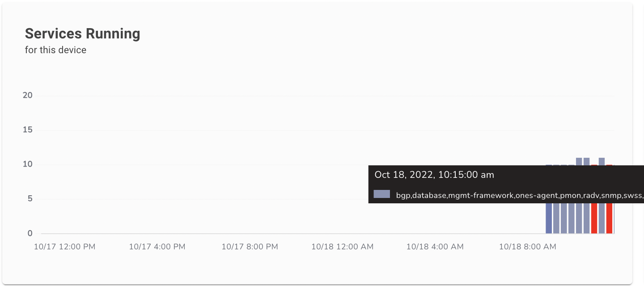Click the bar immediately left of the first red bar
Screen dimensions: 644x286
point(586,219)
